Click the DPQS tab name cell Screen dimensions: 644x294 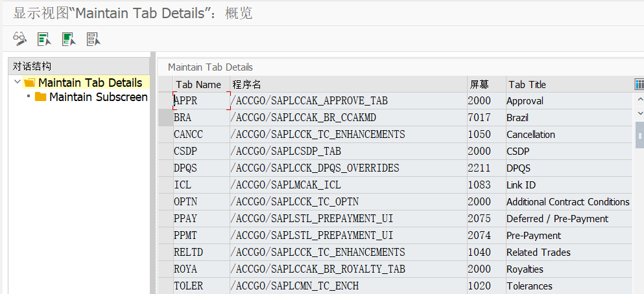pos(201,168)
